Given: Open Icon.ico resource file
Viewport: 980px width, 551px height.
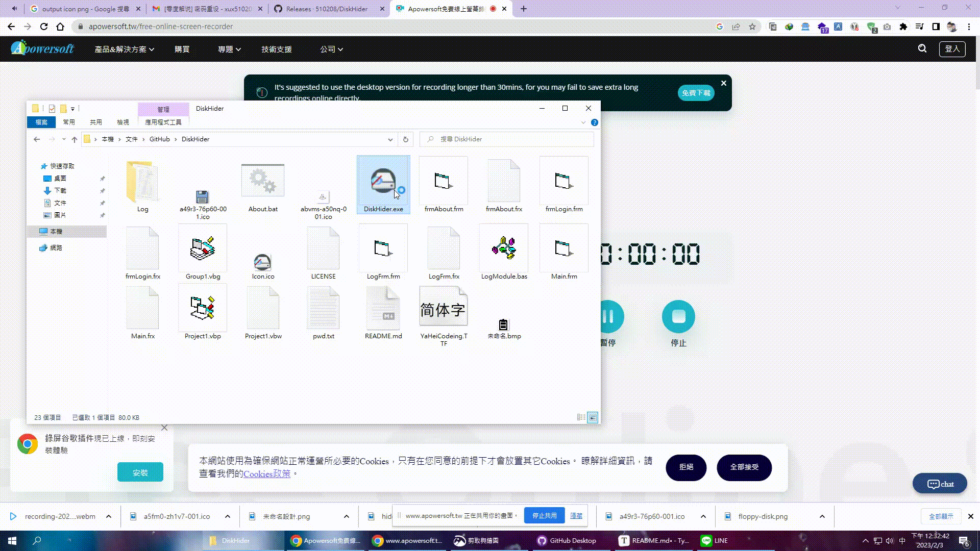Looking at the screenshot, I should click(263, 253).
